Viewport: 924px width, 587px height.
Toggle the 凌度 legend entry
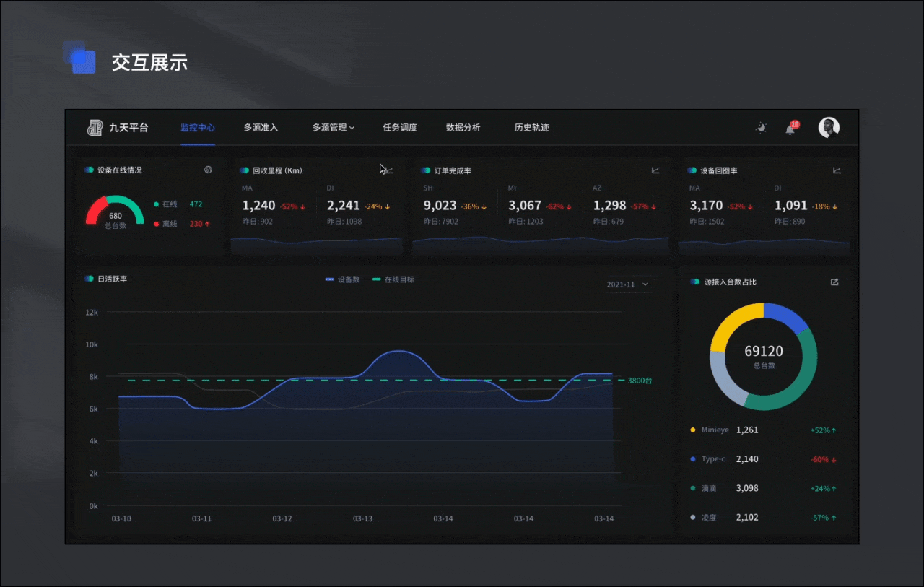703,518
